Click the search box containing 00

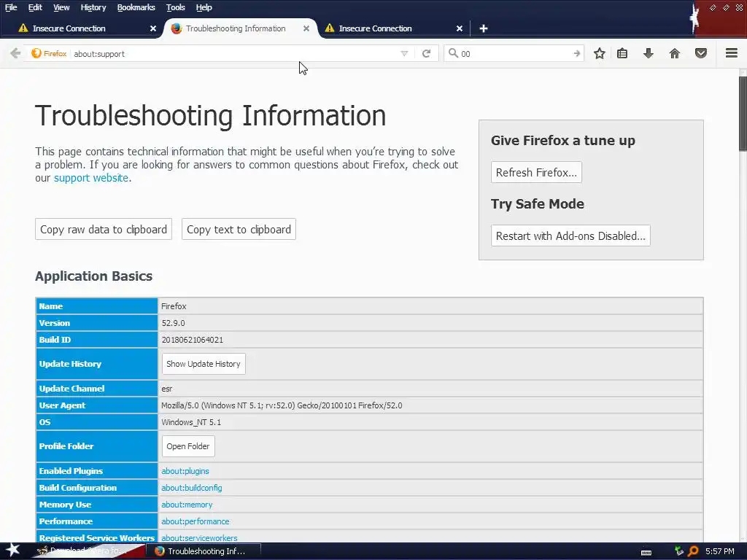point(514,53)
